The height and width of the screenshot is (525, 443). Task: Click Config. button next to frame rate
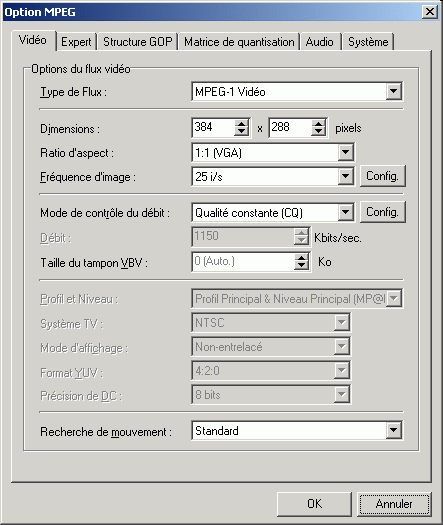tap(382, 176)
